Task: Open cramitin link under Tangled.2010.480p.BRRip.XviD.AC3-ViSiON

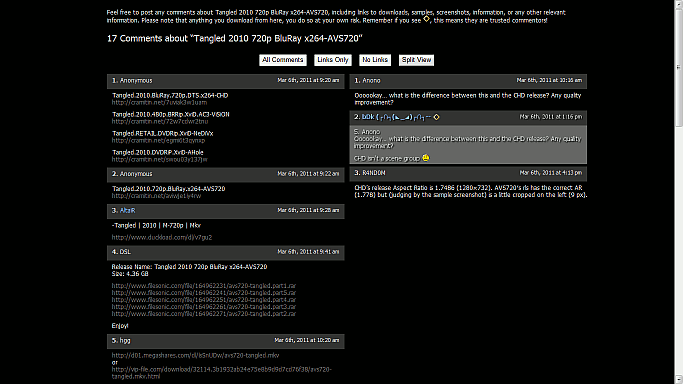Action: click(x=160, y=122)
